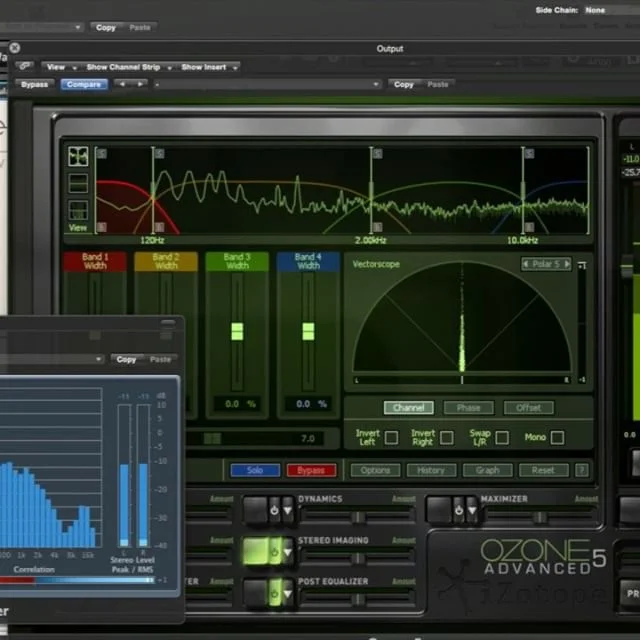Open the Graph button
Image resolution: width=640 pixels, height=640 pixels.
[x=487, y=470]
